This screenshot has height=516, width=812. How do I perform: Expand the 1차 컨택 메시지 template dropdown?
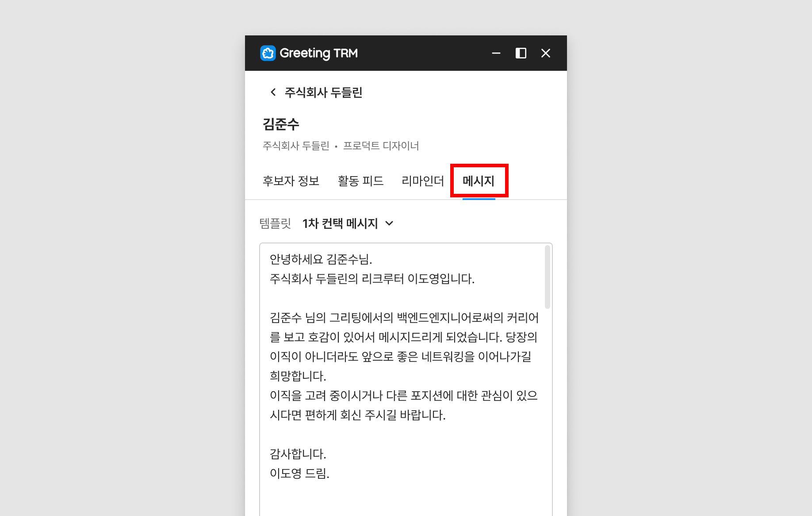pyautogui.click(x=348, y=223)
